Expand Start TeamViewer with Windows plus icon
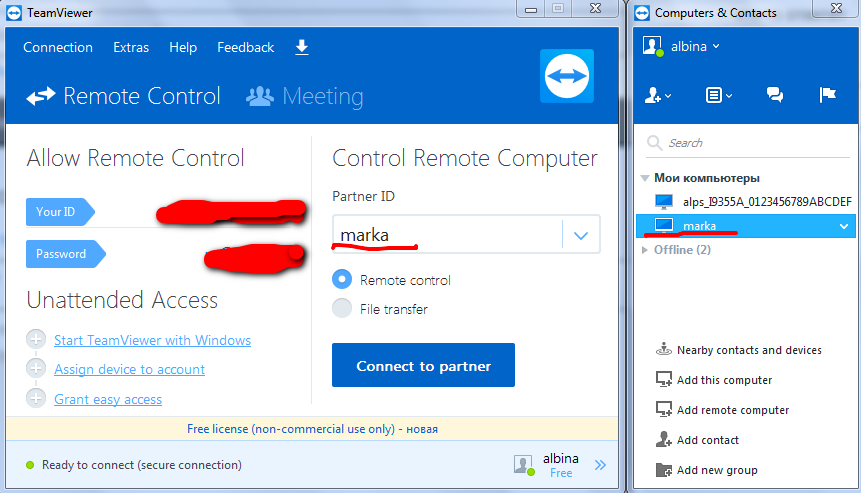This screenshot has height=493, width=861. [36, 339]
